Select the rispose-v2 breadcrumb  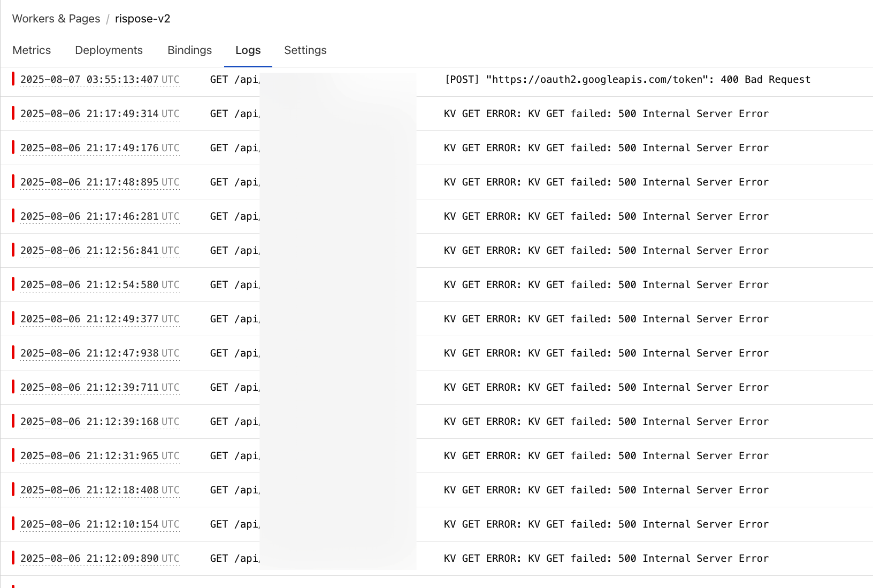pos(142,19)
